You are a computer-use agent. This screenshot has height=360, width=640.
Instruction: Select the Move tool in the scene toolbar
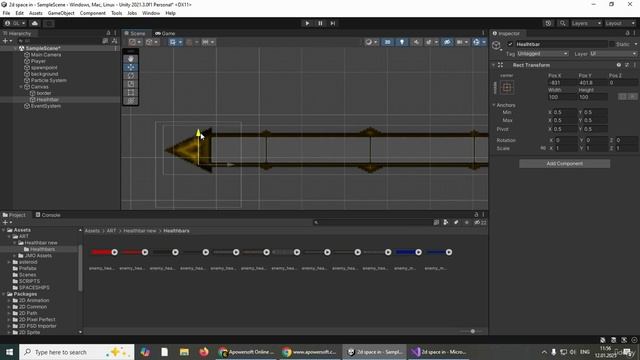131,67
